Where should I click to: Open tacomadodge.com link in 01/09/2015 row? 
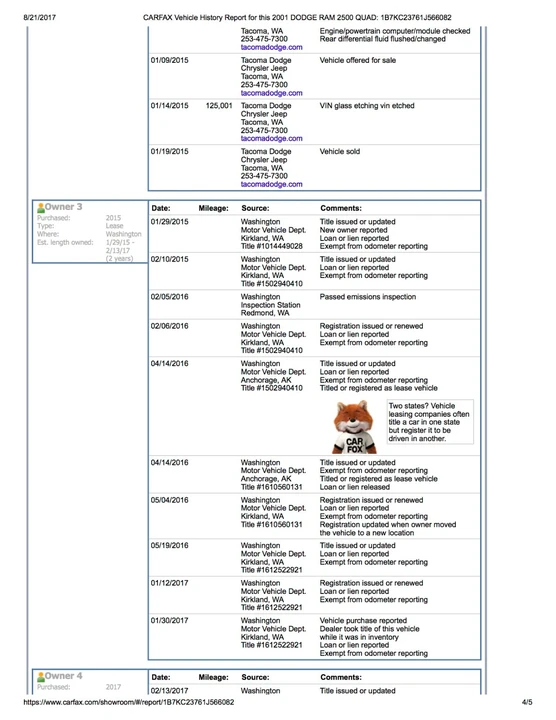pyautogui.click(x=271, y=93)
